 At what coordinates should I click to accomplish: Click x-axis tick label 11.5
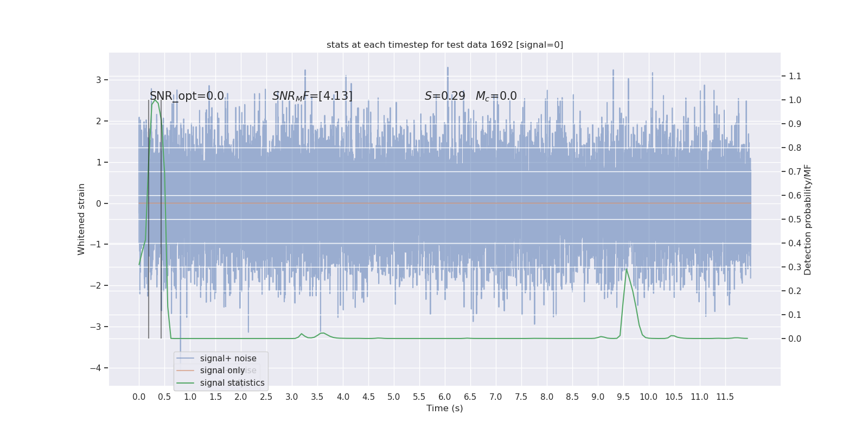725,397
